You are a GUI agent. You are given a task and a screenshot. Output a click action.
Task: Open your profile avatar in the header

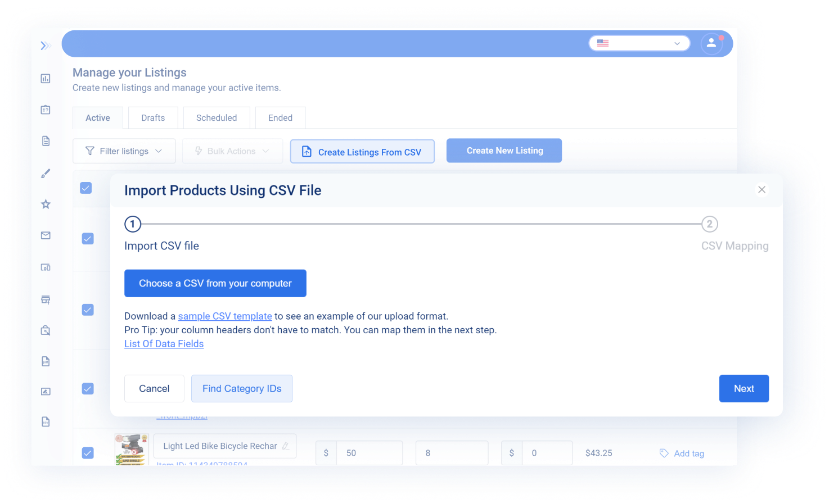(x=711, y=43)
